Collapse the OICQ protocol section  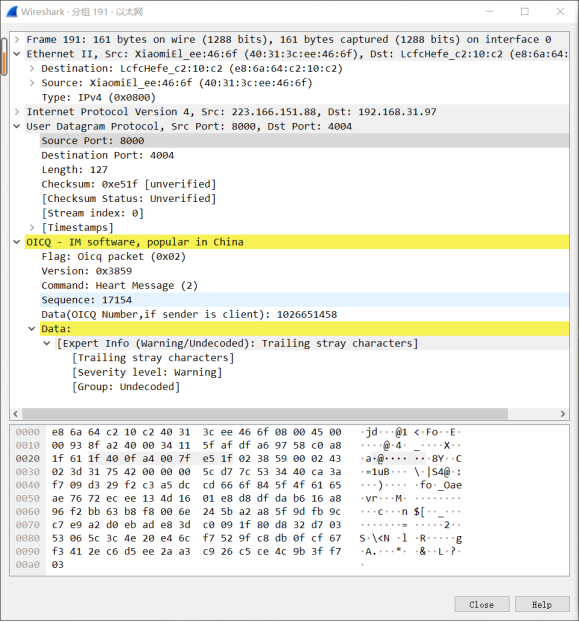coord(17,242)
